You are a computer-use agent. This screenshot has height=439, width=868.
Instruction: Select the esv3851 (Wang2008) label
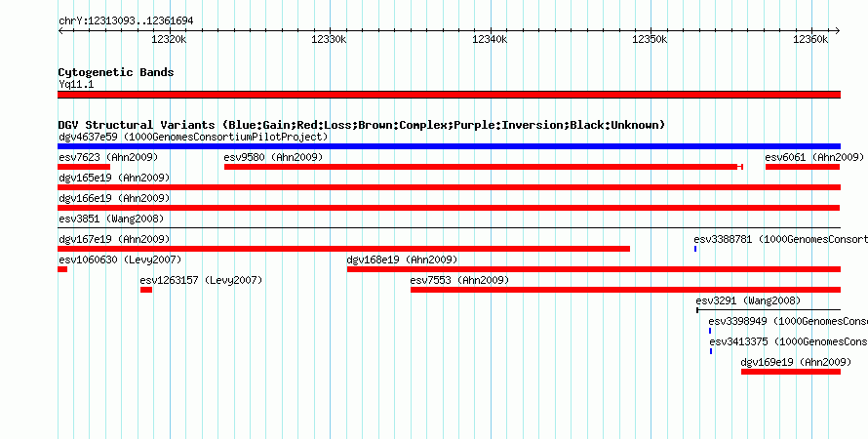(x=111, y=219)
